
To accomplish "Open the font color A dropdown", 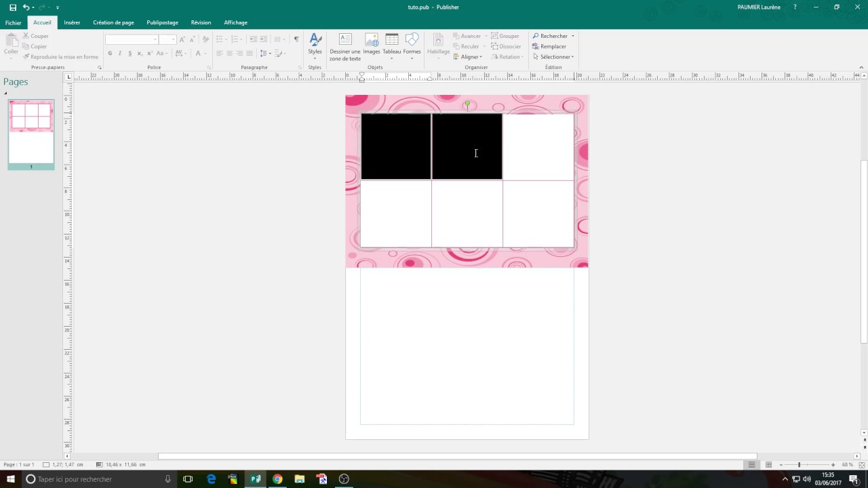I will tap(201, 54).
